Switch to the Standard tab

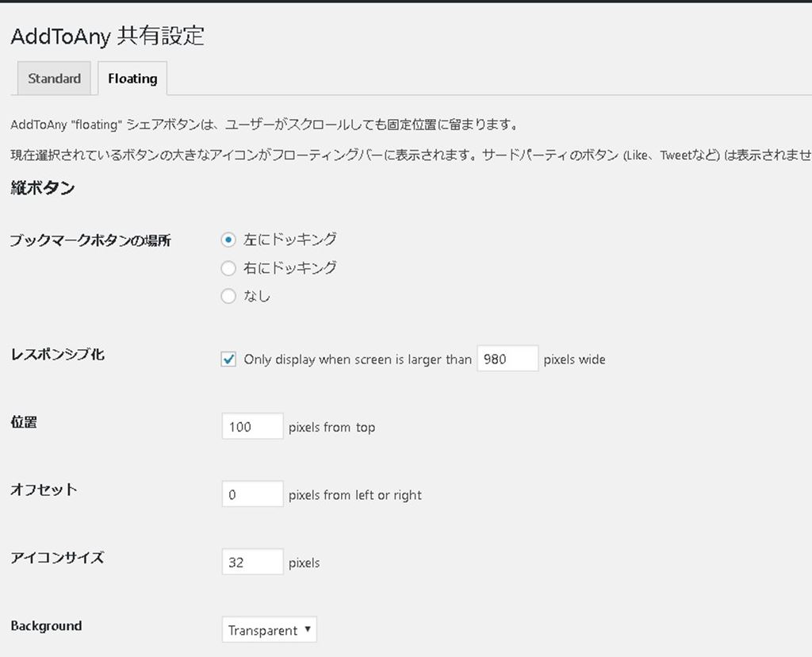pyautogui.click(x=54, y=79)
